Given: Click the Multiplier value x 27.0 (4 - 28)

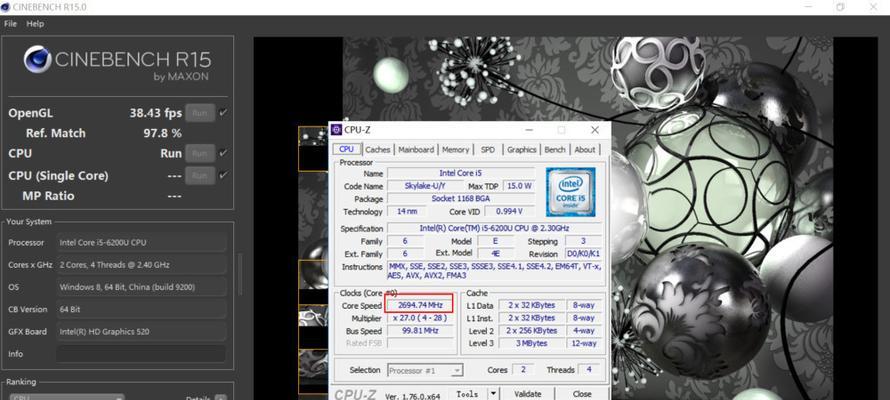Looking at the screenshot, I should coord(419,318).
